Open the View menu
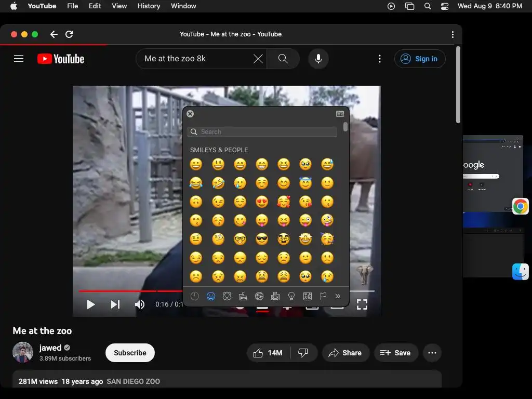Image resolution: width=532 pixels, height=399 pixels. (x=119, y=6)
